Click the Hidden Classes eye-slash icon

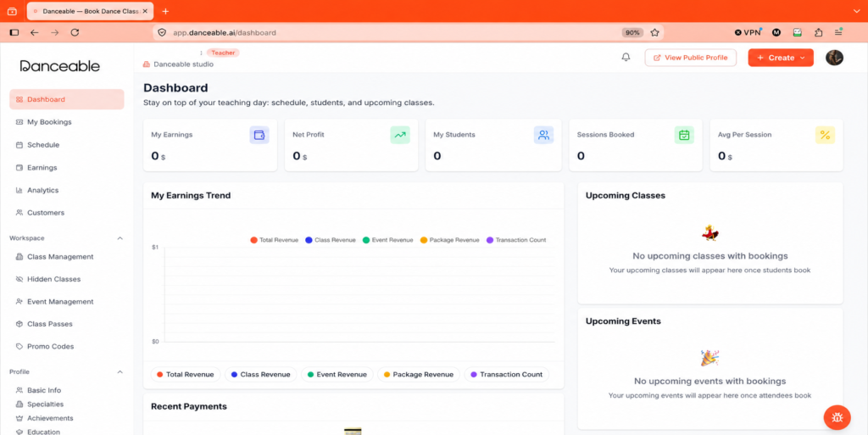click(x=19, y=280)
